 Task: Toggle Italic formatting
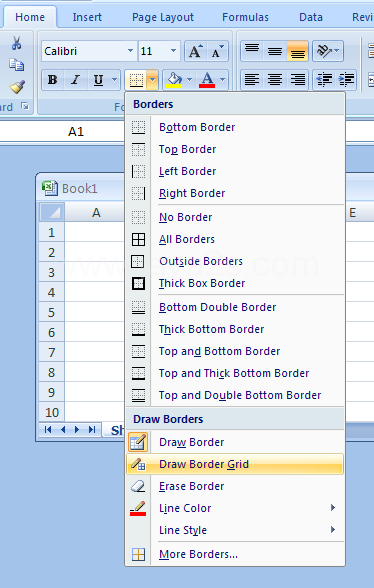[x=76, y=80]
